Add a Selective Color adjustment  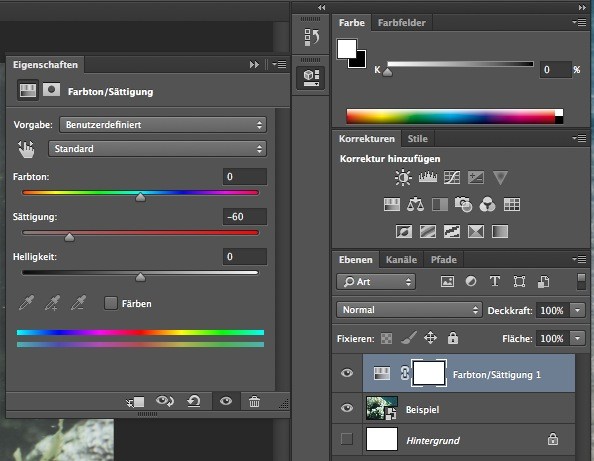476,231
